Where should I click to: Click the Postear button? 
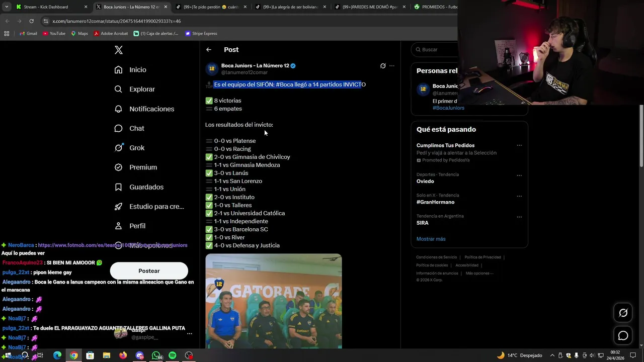tap(149, 271)
